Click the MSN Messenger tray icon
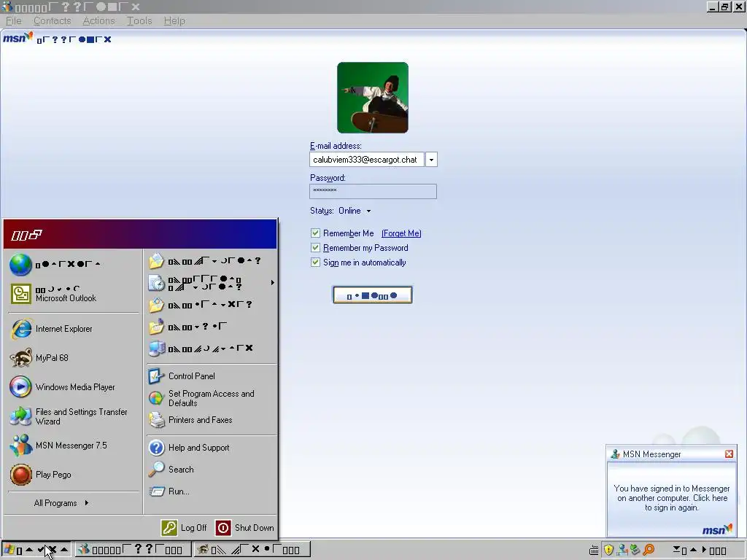The image size is (747, 560). pos(622,550)
